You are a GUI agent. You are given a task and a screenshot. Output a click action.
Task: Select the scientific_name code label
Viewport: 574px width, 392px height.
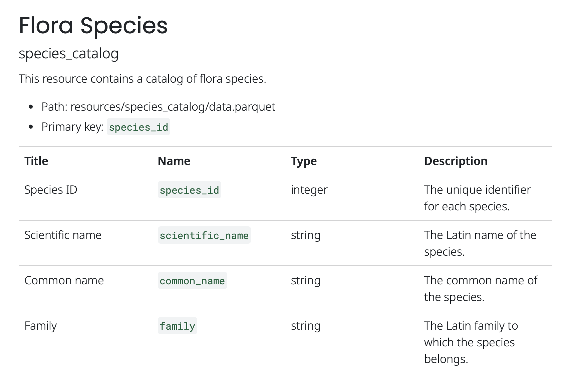point(204,235)
